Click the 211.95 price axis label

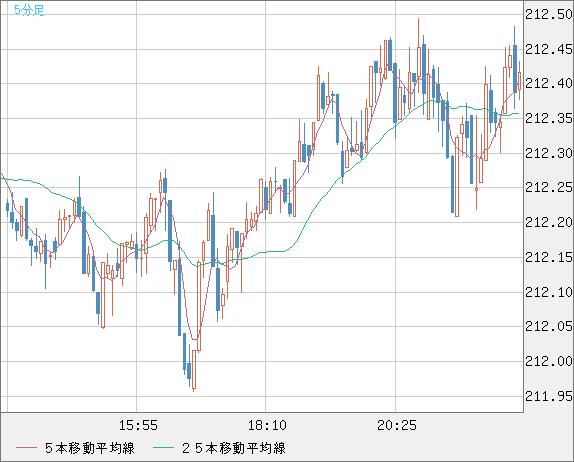click(549, 396)
